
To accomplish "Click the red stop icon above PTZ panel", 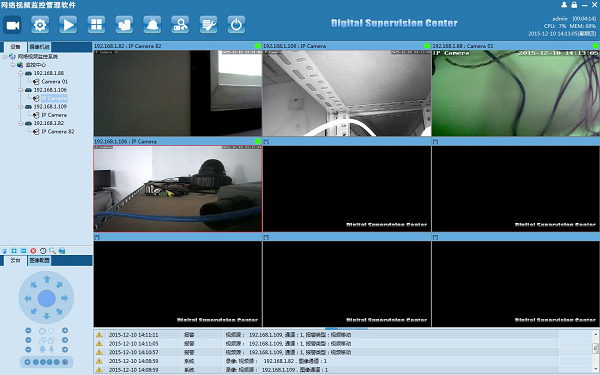I will [33, 251].
